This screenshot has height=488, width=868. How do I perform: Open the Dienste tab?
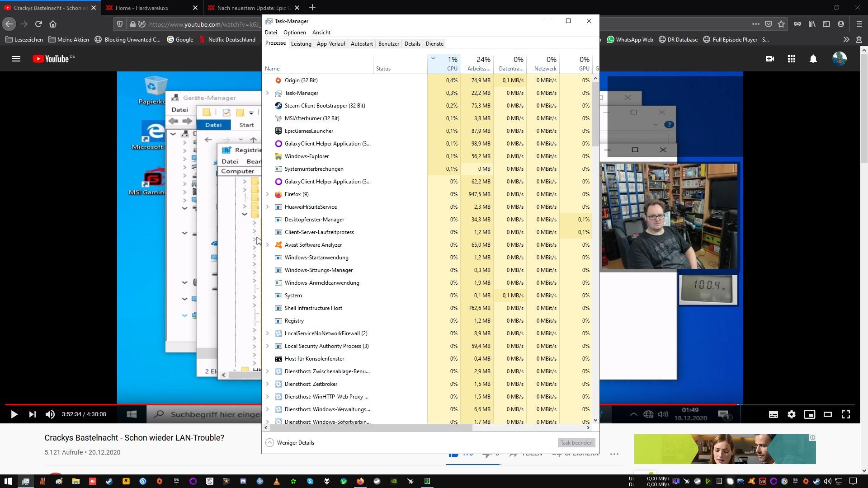coord(434,44)
